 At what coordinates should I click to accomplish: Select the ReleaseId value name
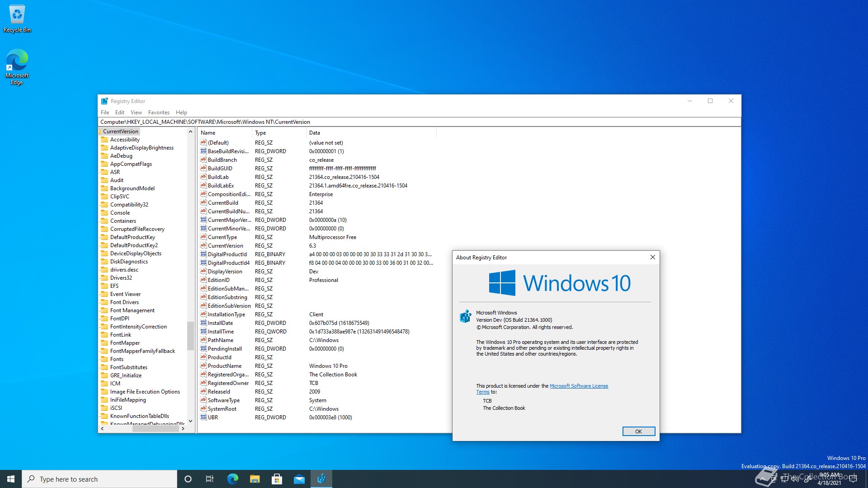(x=219, y=392)
